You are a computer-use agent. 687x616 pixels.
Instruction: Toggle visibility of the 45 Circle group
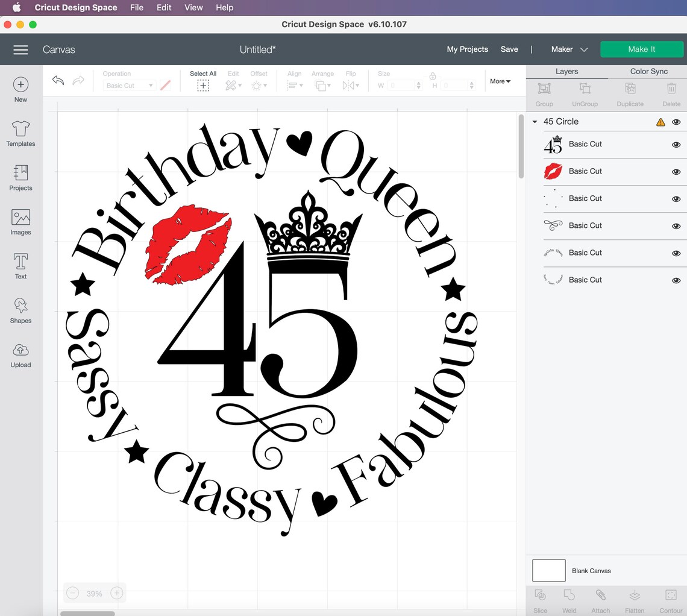[676, 121]
